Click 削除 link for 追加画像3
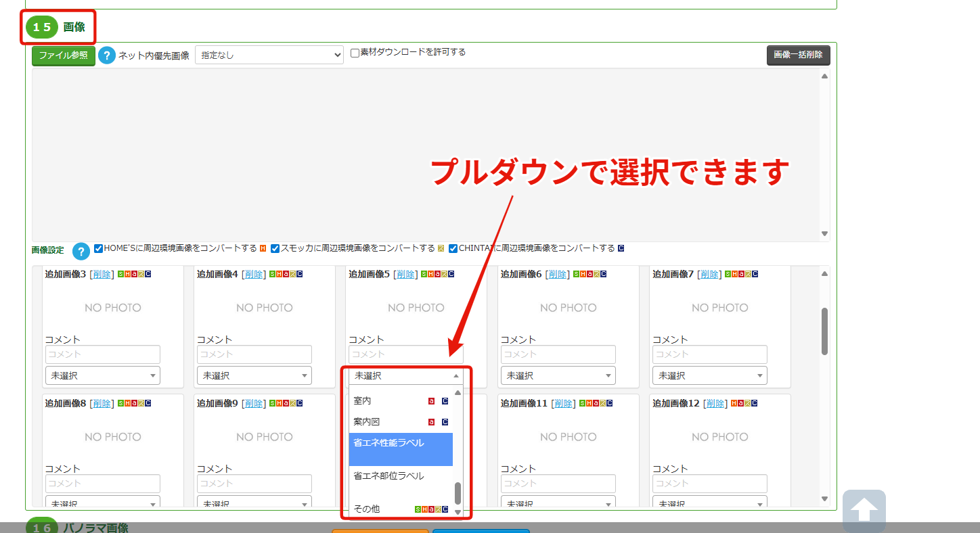The height and width of the screenshot is (533, 980). click(102, 274)
